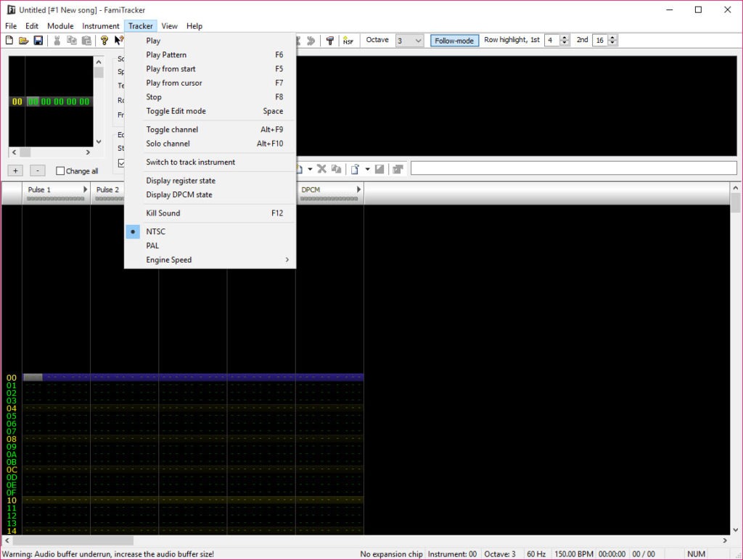Viewport: 743px width, 560px height.
Task: Click the frame editor horizontal scrollbar thumb
Action: (25, 152)
